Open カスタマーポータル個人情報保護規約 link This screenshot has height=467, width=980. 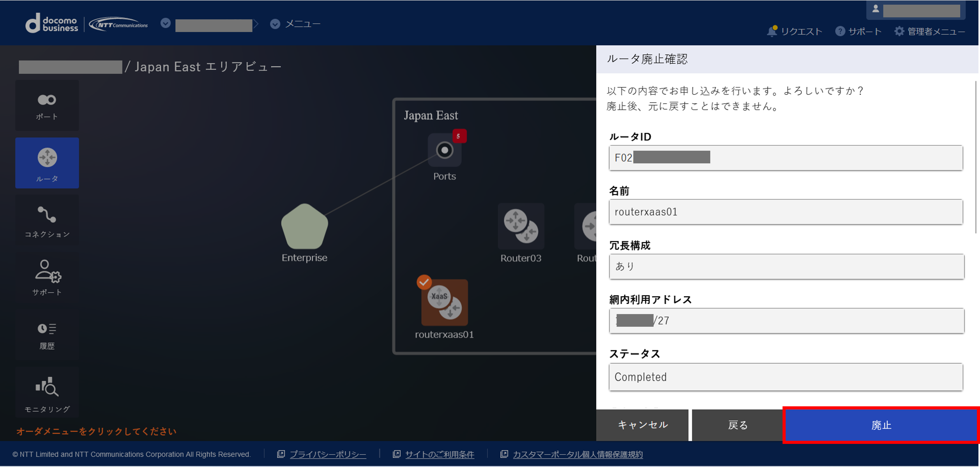578,454
